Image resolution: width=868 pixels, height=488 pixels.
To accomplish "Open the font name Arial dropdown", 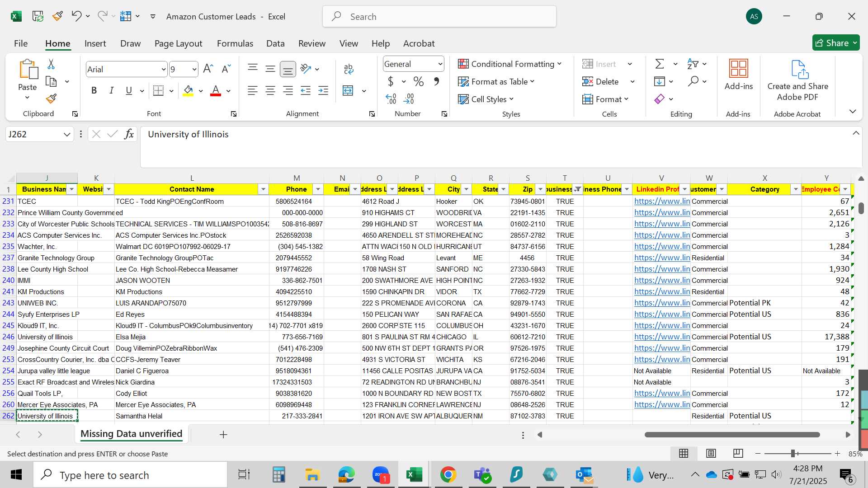I will (163, 69).
